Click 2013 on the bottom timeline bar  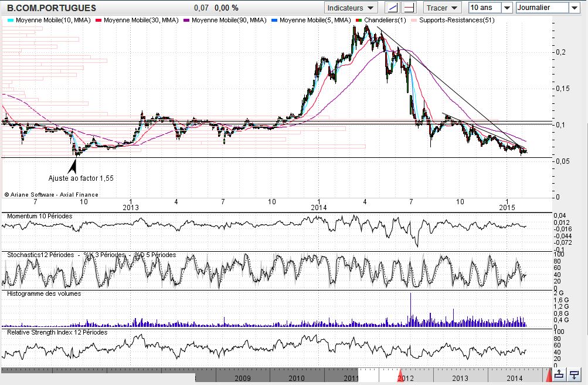pos(460,378)
